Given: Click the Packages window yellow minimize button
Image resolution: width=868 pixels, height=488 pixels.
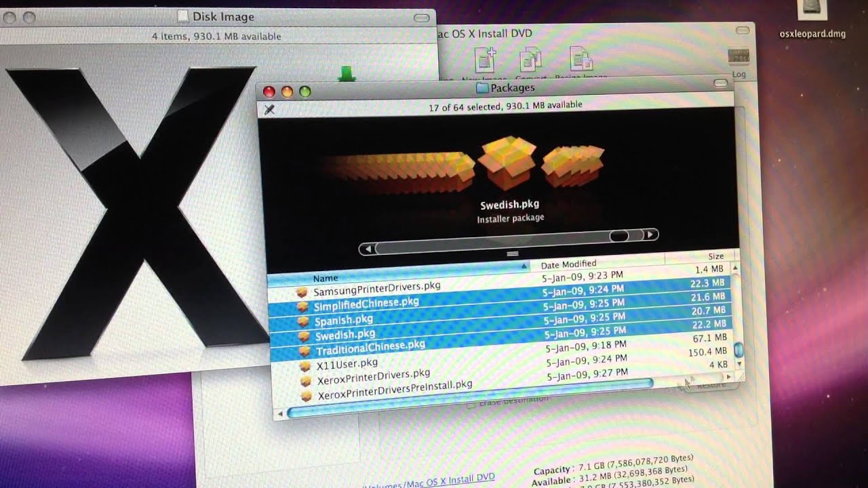Looking at the screenshot, I should tap(287, 91).
